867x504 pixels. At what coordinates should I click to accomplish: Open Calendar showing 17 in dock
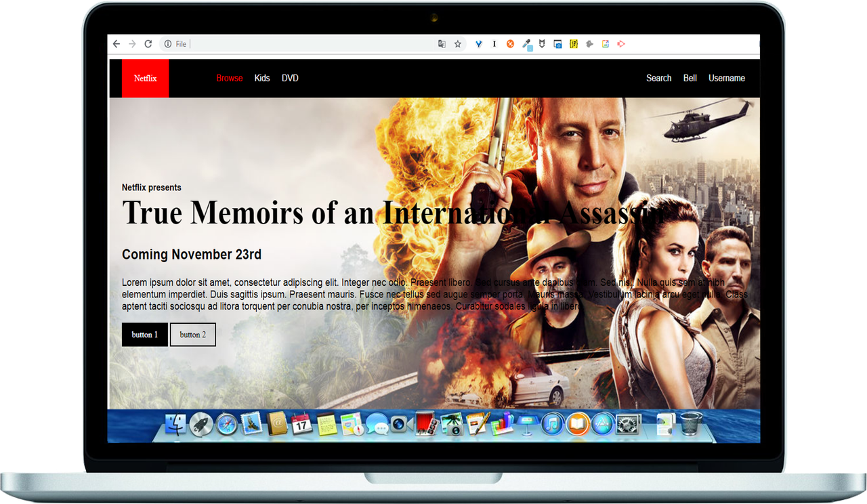302,424
